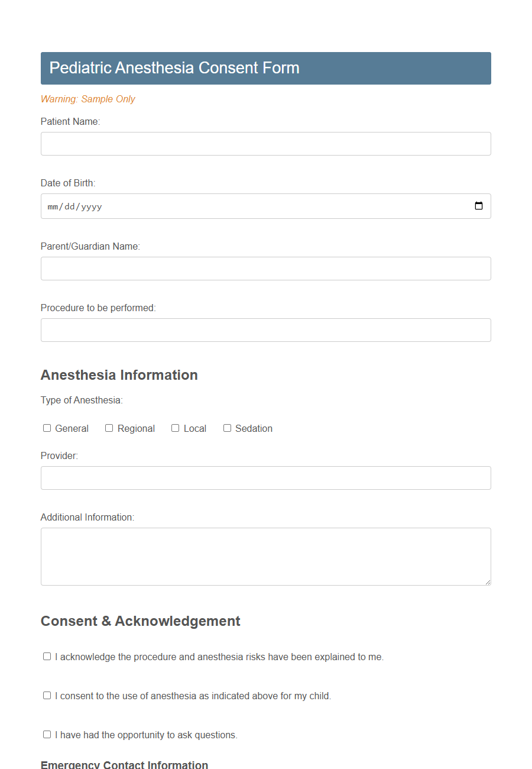Check the Sedation anesthesia type

227,428
